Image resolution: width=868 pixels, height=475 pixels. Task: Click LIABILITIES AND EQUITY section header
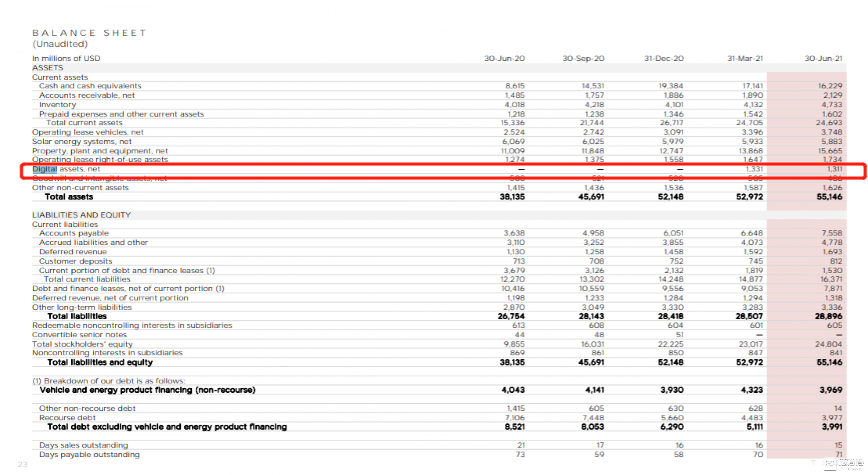81,215
